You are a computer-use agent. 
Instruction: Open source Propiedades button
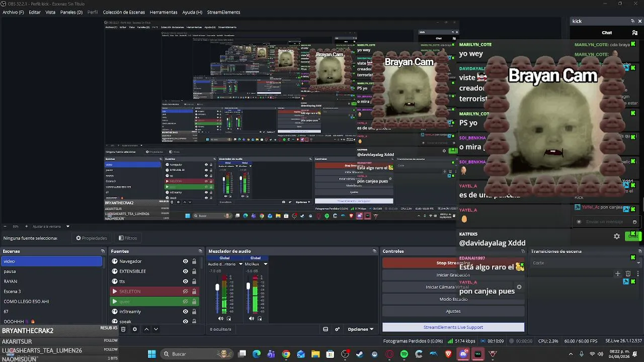tap(91, 238)
